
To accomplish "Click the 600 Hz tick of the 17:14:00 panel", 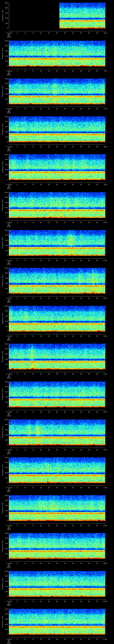I will coord(6,392).
